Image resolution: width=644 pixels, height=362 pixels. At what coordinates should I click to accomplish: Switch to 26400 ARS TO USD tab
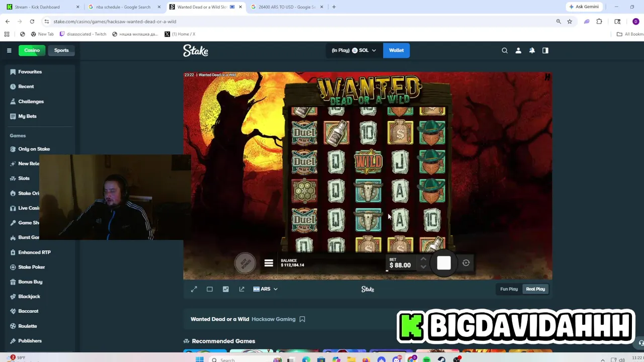(287, 7)
